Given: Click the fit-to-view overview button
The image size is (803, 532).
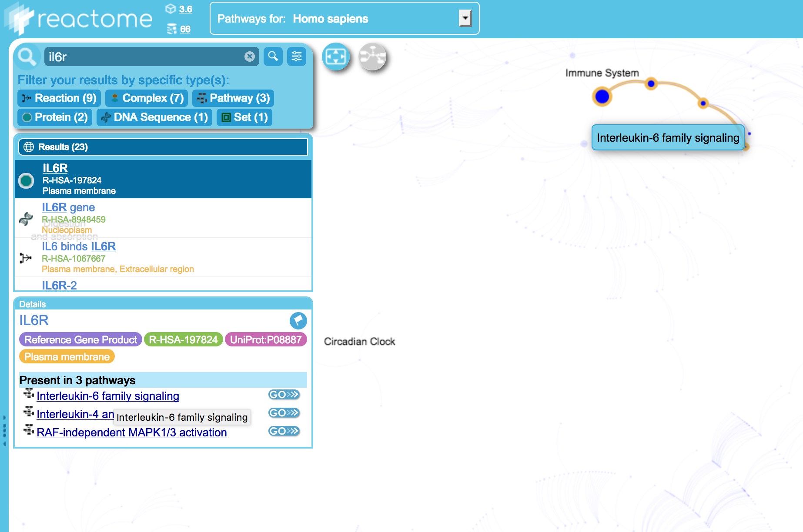Looking at the screenshot, I should [x=336, y=57].
